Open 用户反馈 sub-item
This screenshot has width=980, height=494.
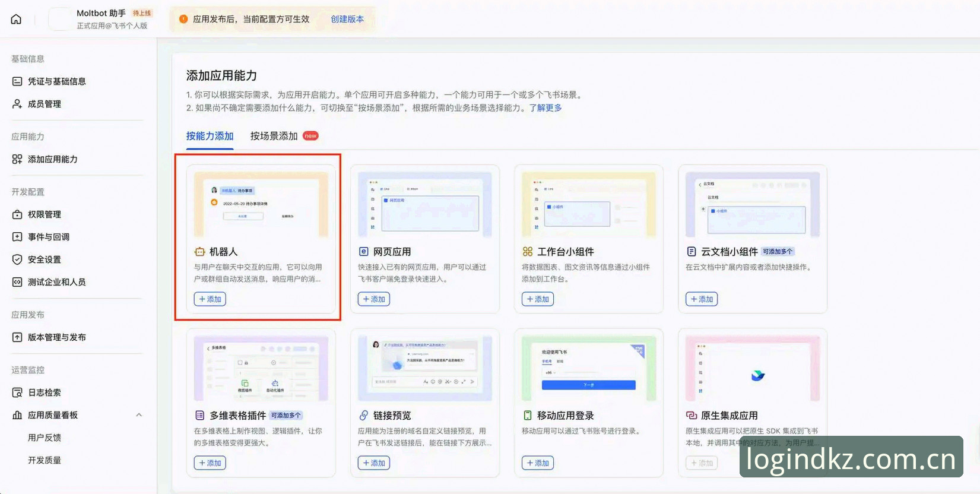click(45, 438)
